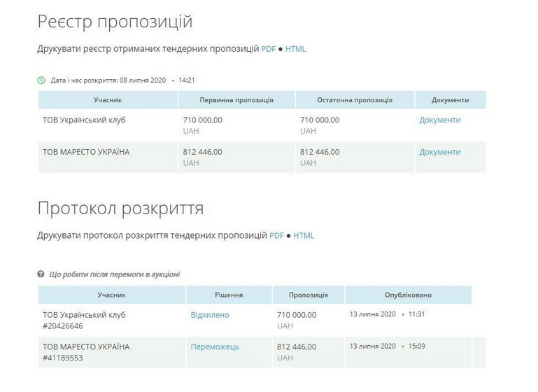Click the Переможець decision link

[x=215, y=346]
